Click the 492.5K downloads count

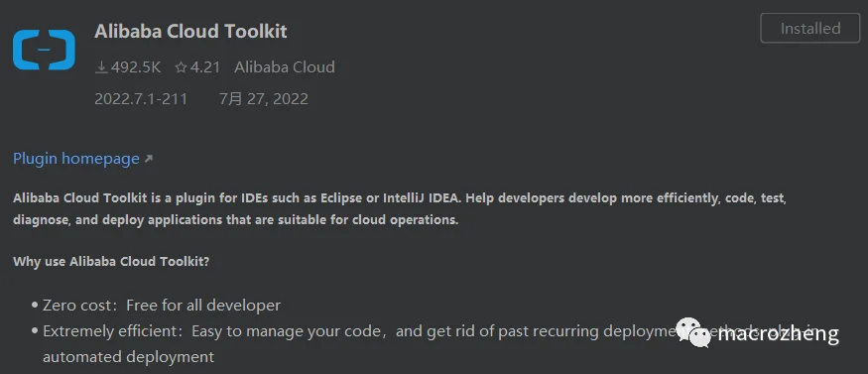tap(136, 67)
